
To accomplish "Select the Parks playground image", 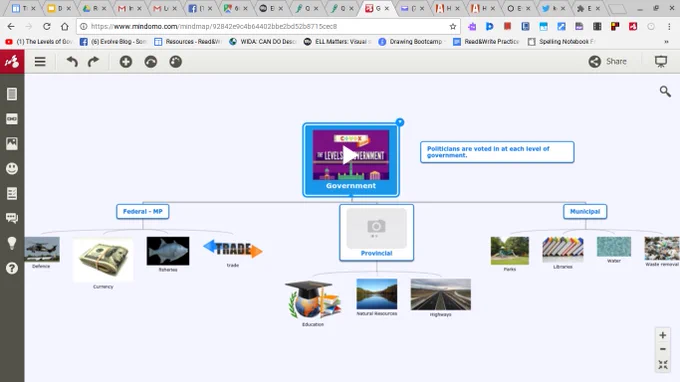I will point(510,251).
